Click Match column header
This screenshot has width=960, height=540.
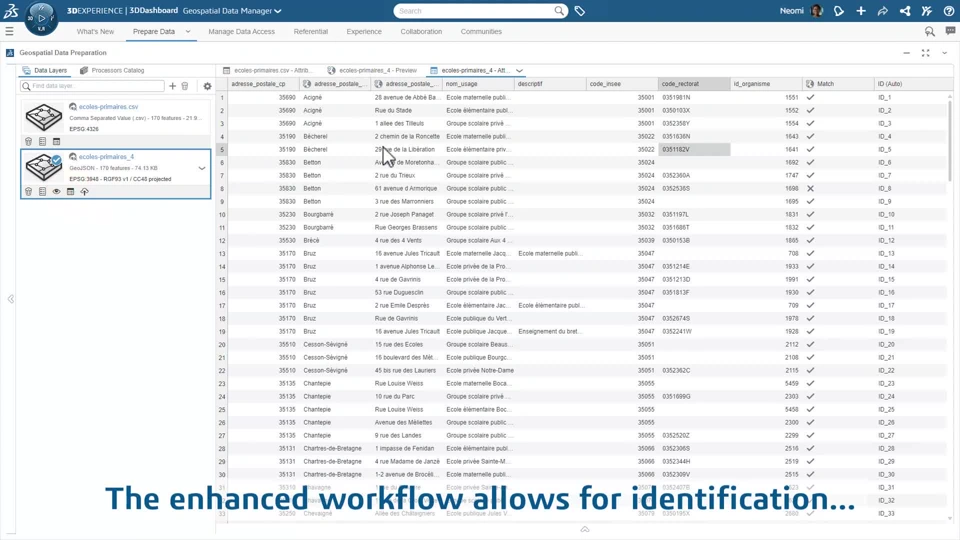tap(838, 84)
